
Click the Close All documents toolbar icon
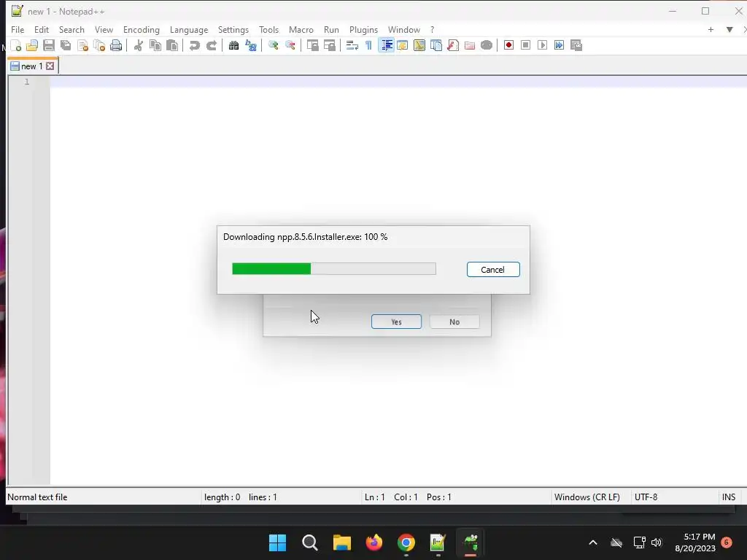[x=99, y=46]
